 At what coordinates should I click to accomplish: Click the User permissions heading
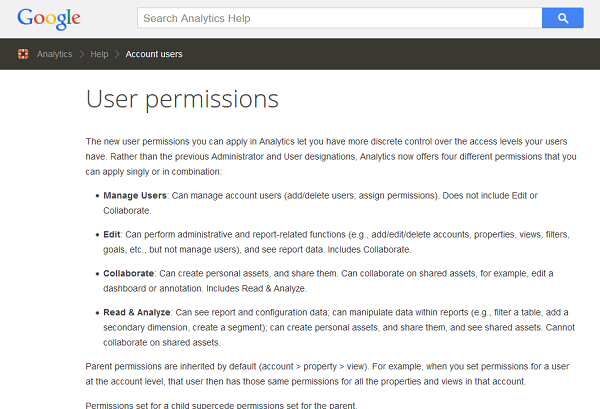(x=182, y=99)
